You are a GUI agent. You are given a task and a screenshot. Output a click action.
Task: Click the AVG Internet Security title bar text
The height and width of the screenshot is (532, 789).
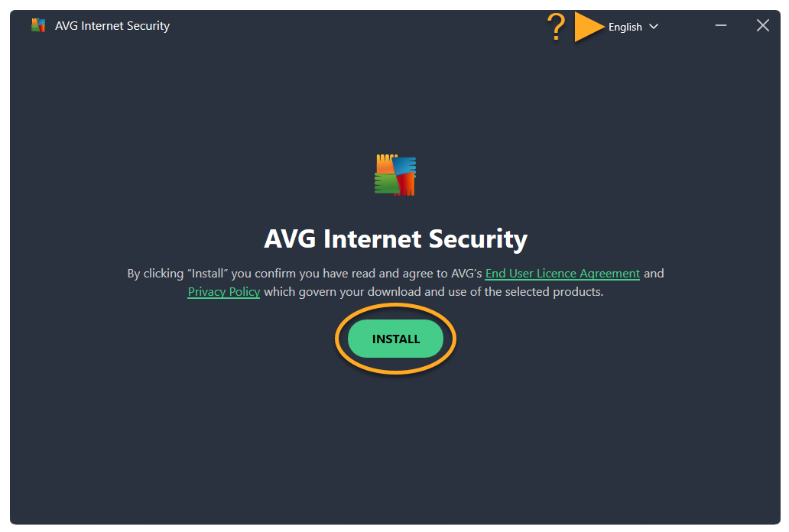(x=112, y=26)
